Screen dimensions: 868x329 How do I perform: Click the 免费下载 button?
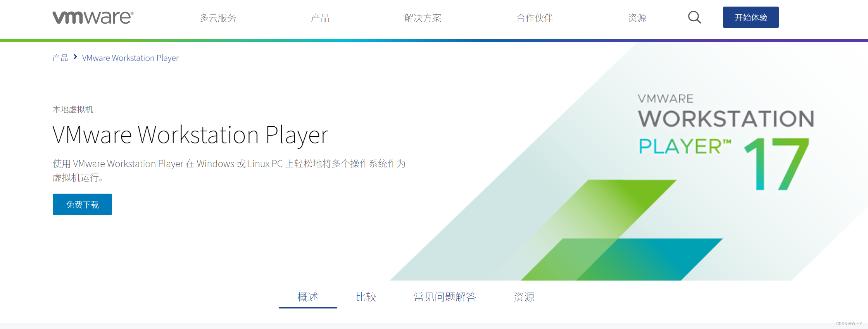pyautogui.click(x=82, y=204)
